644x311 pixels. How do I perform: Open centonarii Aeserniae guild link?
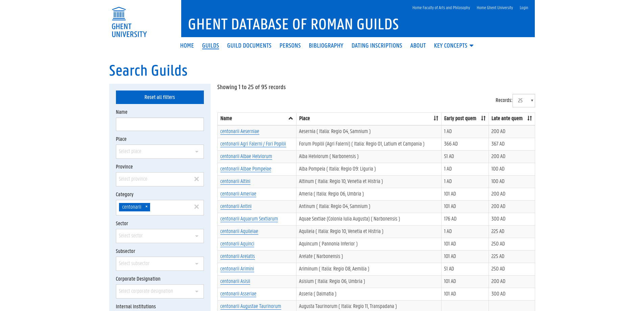[240, 132]
